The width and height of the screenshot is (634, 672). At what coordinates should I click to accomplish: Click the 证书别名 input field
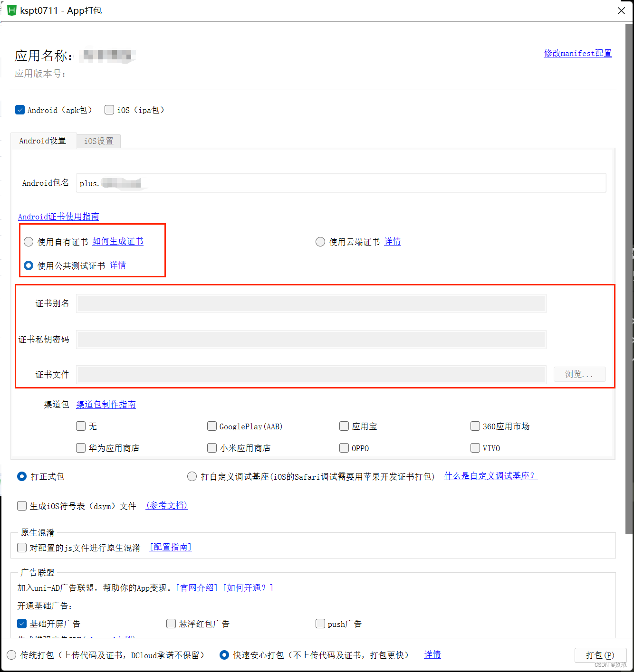[311, 303]
